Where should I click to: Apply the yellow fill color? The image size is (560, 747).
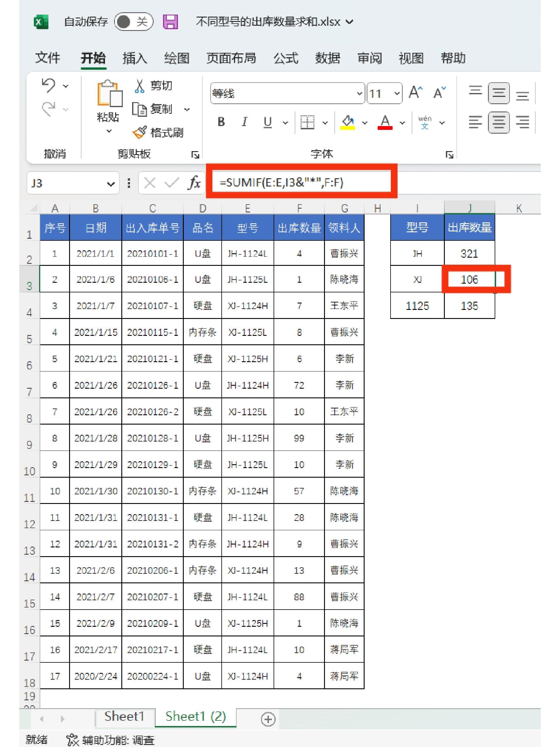pyautogui.click(x=348, y=122)
